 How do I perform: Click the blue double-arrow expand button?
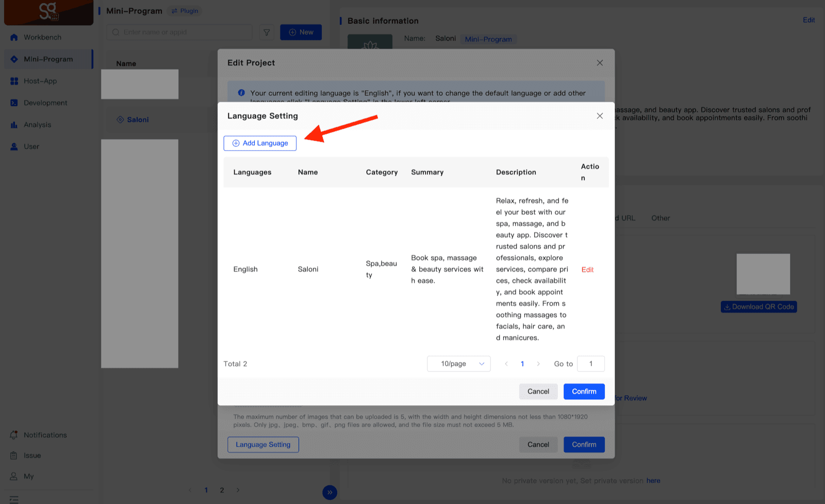point(330,493)
